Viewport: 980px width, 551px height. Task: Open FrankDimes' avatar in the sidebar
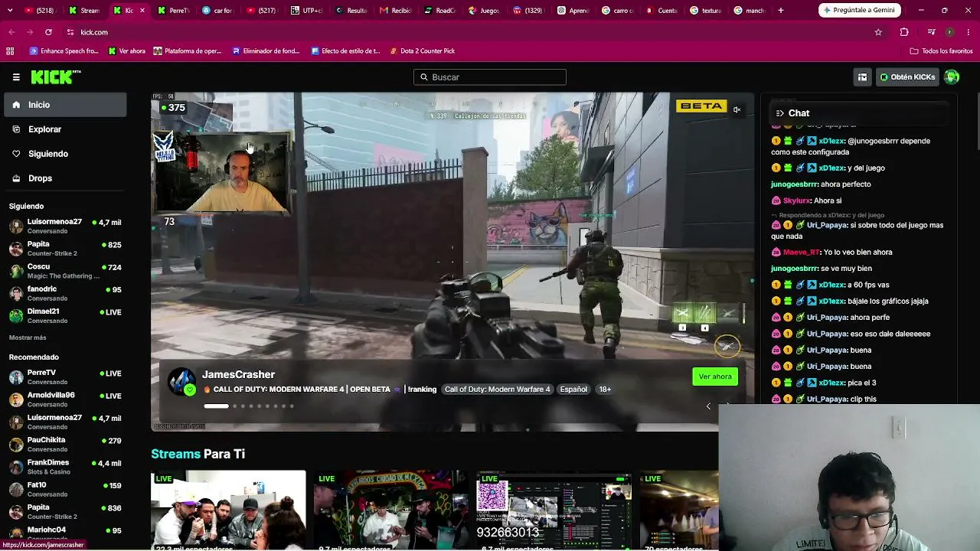tap(16, 467)
